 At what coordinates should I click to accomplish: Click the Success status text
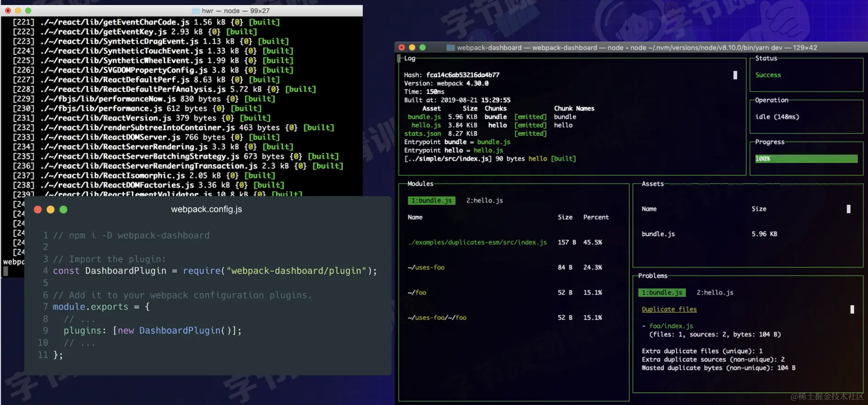[x=768, y=75]
